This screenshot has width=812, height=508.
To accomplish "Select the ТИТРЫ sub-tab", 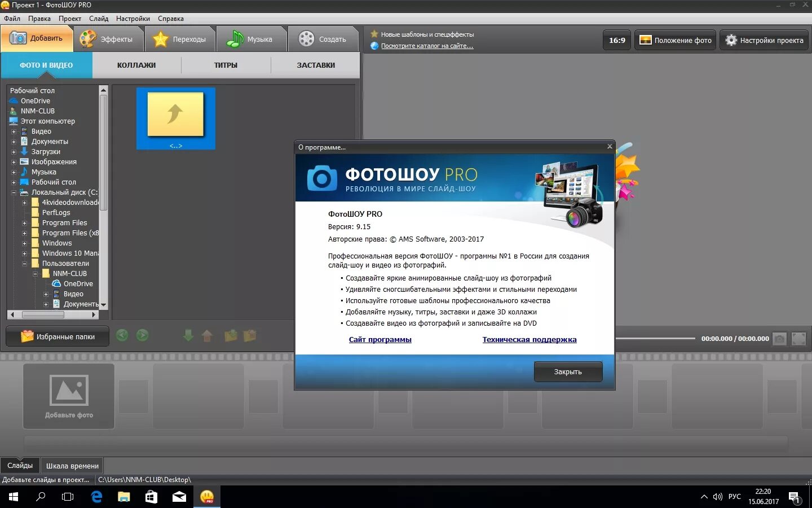I will [226, 65].
